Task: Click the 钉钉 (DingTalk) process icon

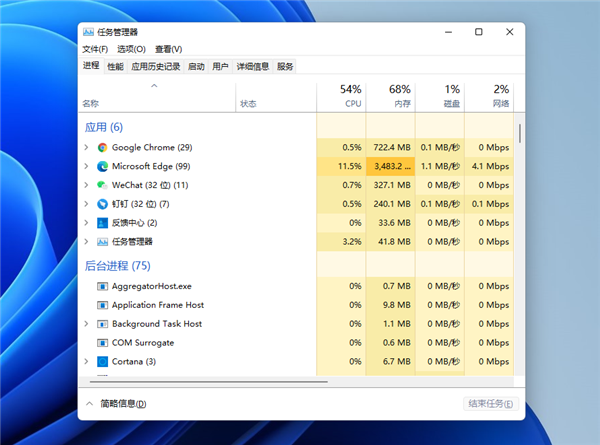Action: 102,204
